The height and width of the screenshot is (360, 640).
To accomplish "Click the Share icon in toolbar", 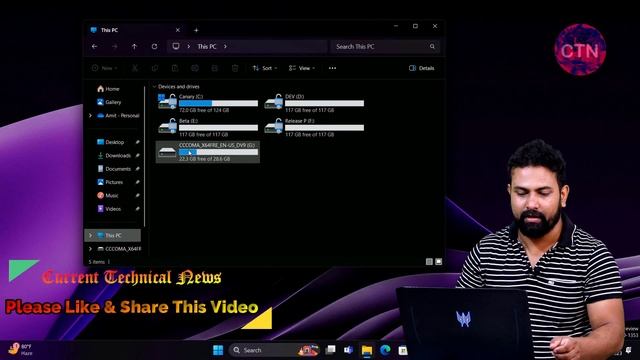I will tap(215, 68).
